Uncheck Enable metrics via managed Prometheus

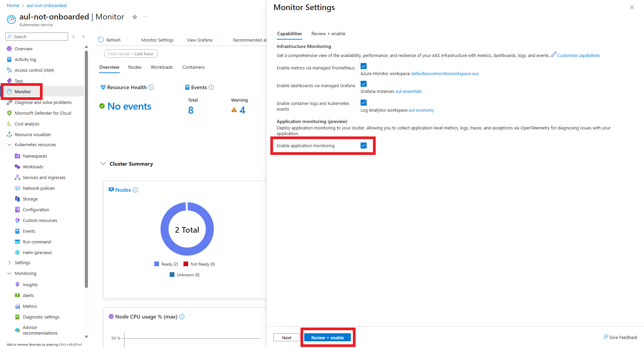(x=364, y=66)
